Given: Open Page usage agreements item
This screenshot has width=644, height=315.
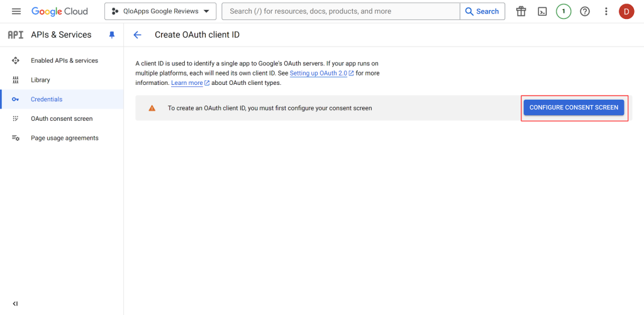Looking at the screenshot, I should coord(64,138).
